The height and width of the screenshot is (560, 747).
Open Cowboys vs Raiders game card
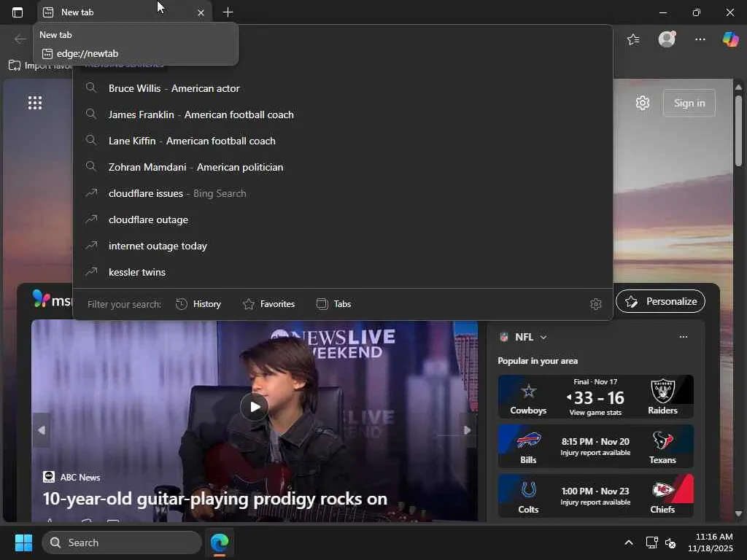pyautogui.click(x=595, y=397)
